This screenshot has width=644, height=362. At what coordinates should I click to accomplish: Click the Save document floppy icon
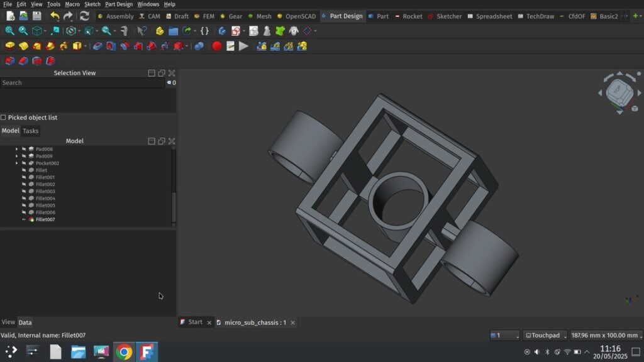37,16
